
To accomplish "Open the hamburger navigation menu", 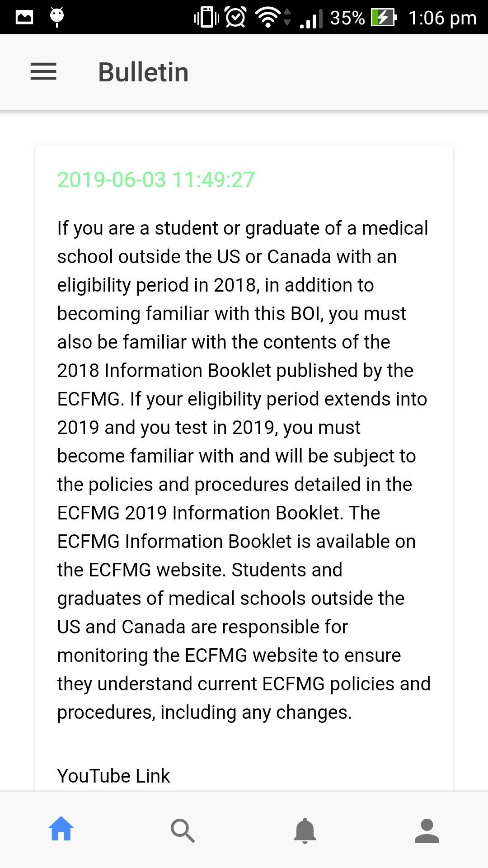I will click(43, 72).
